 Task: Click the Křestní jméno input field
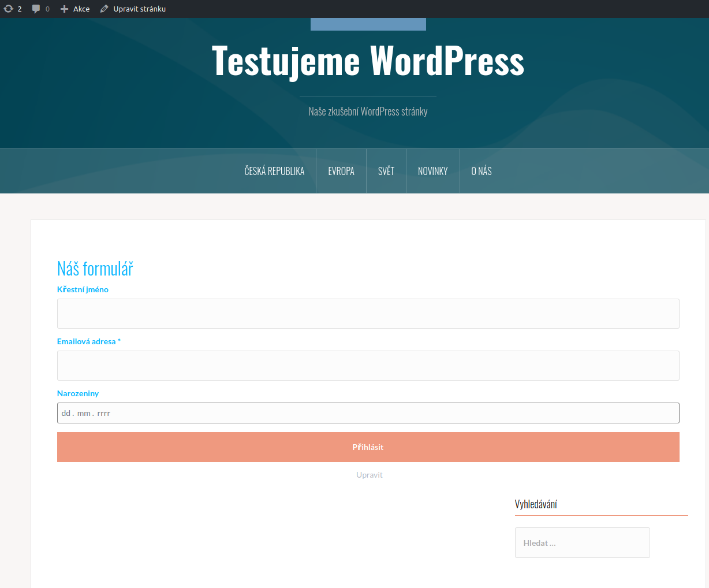pyautogui.click(x=368, y=314)
